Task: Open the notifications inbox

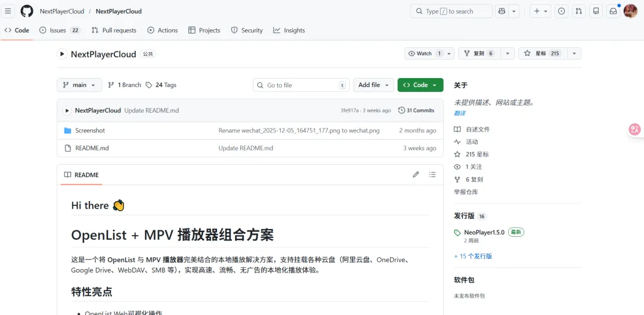Action: [x=613, y=11]
